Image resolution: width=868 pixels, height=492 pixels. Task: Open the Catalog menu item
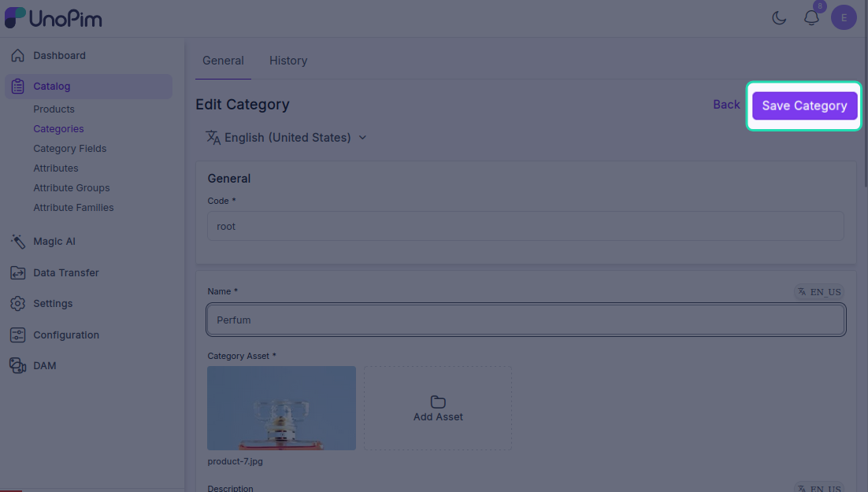(x=88, y=87)
